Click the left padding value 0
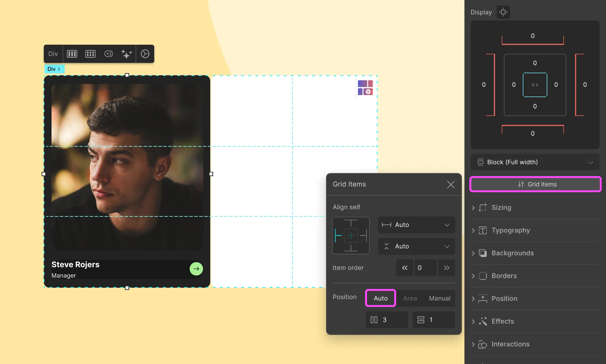Viewport: 606px width, 364px height. pos(514,85)
